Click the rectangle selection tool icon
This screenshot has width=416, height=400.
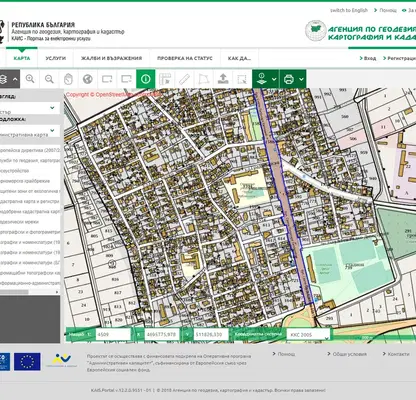(242, 79)
